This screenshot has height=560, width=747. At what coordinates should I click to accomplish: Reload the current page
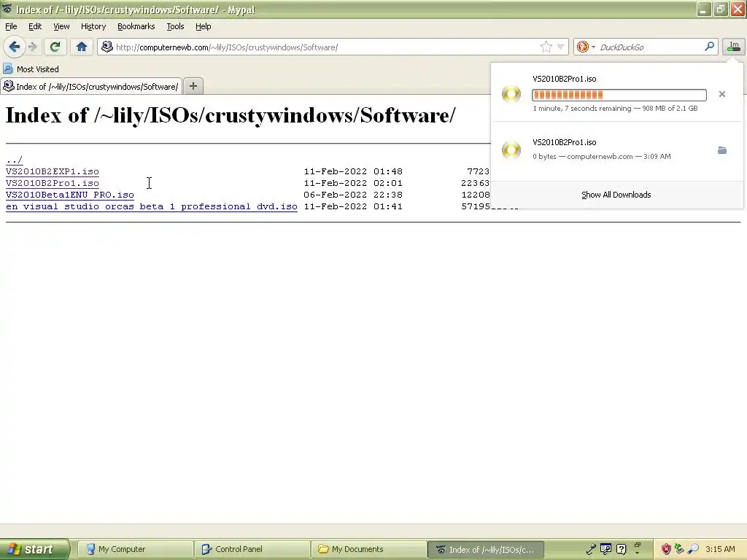[55, 47]
